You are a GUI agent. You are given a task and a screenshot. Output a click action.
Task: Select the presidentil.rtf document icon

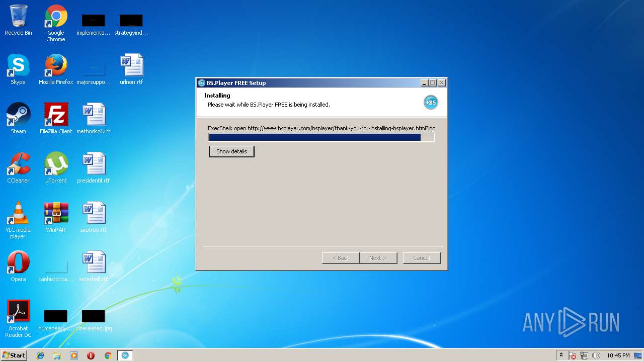point(94,168)
